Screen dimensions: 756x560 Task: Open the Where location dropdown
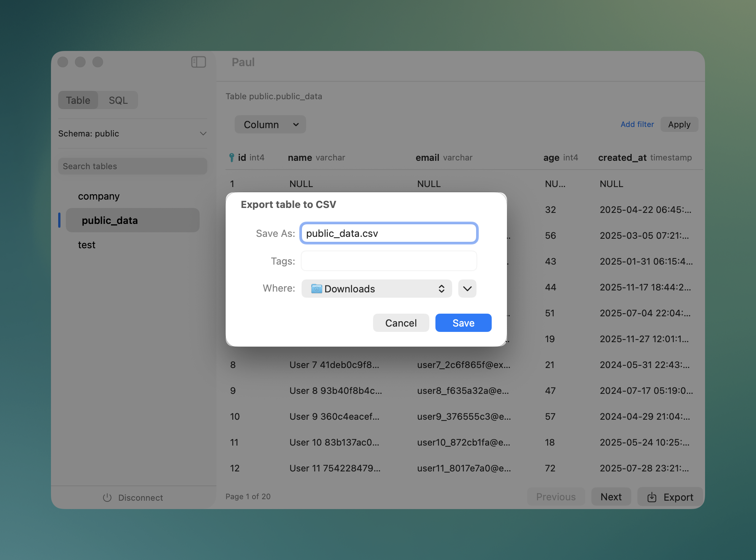coord(376,289)
